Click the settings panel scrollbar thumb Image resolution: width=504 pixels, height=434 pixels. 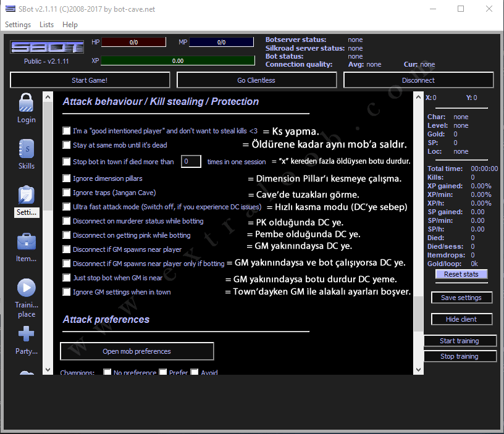tap(418, 314)
